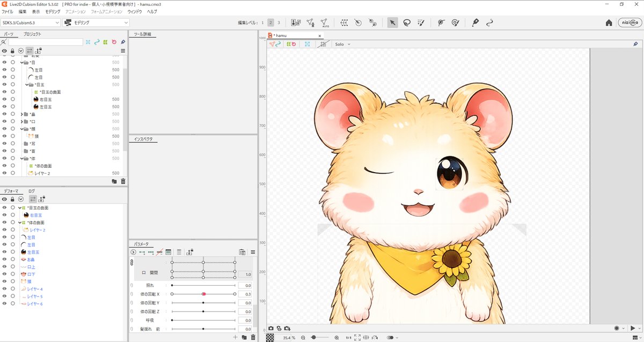Click the grid display icon in canvas toolbar

click(323, 44)
